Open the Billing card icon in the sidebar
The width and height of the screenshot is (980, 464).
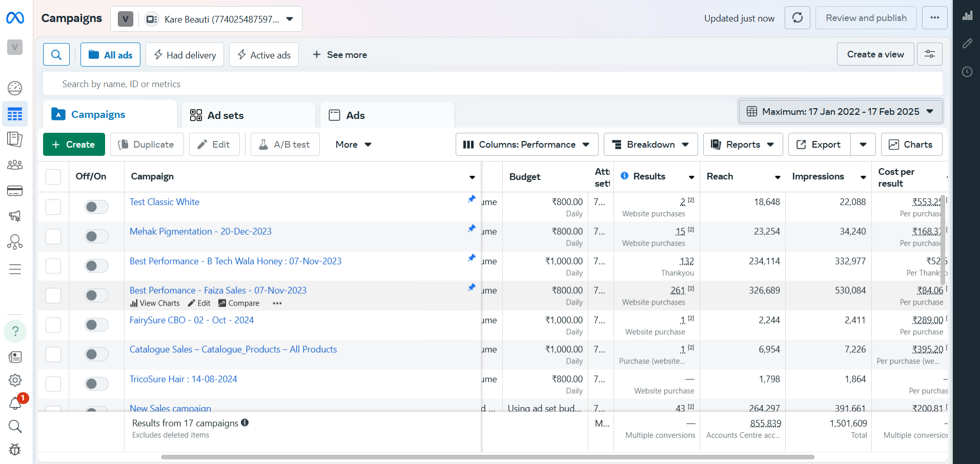pos(15,191)
